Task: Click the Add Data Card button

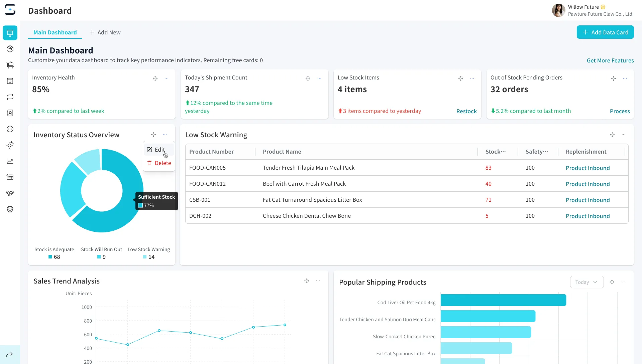Action: point(605,32)
